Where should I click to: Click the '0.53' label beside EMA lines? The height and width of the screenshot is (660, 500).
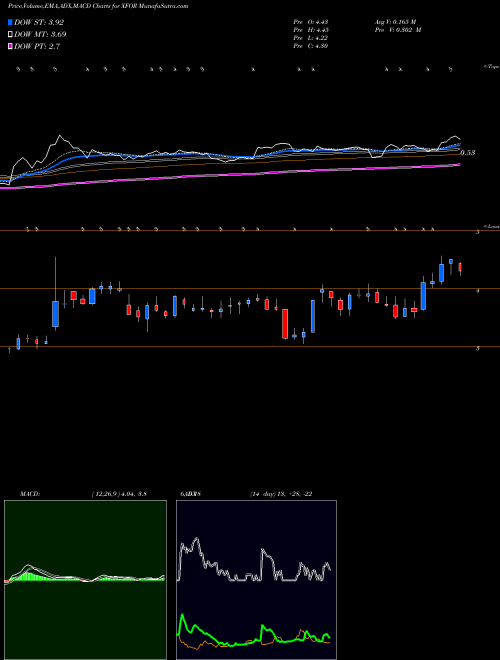468,153
